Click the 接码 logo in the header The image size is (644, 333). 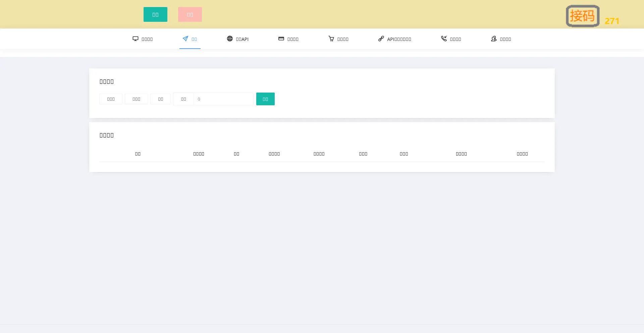pos(583,16)
